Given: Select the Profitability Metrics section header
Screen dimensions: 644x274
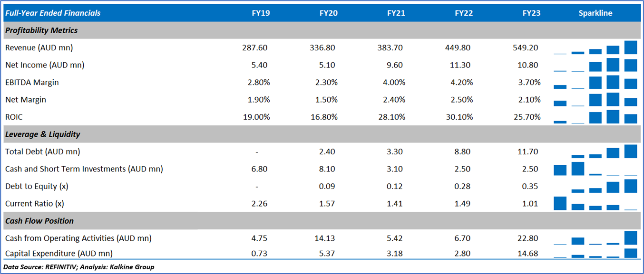Looking at the screenshot, I should click(41, 30).
